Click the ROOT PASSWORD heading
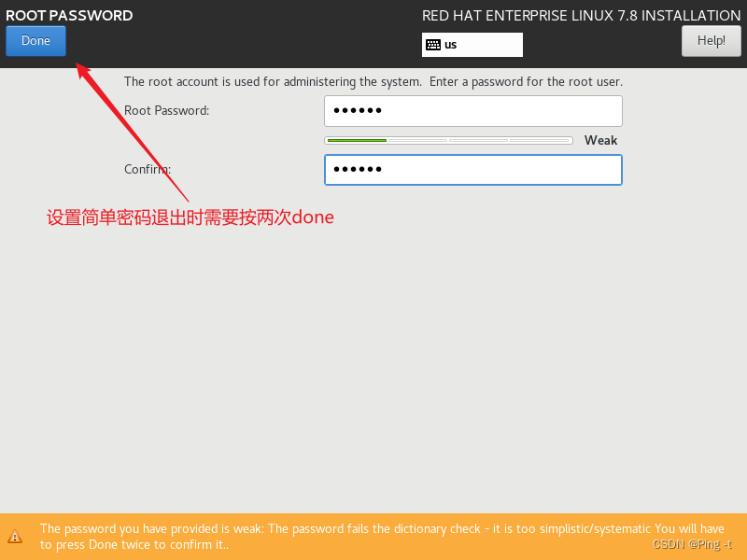 click(67, 15)
